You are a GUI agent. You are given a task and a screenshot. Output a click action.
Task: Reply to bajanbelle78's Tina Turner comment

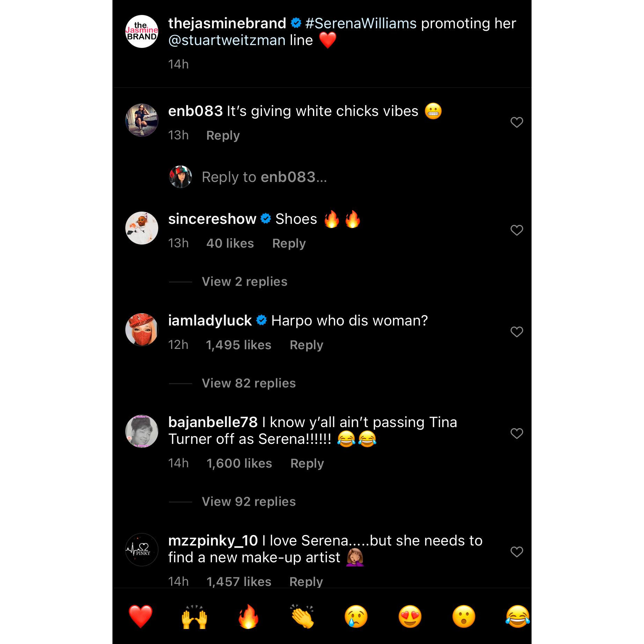[x=307, y=463]
